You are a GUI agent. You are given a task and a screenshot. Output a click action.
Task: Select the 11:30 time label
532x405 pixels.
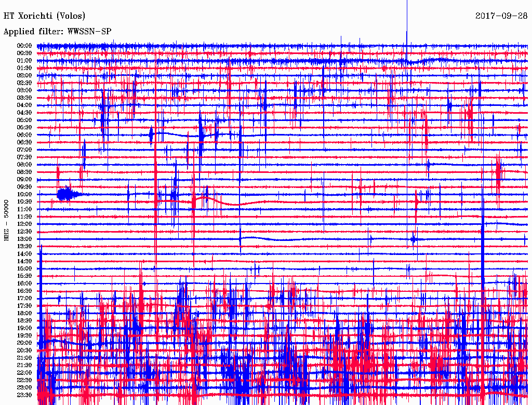(x=24, y=217)
